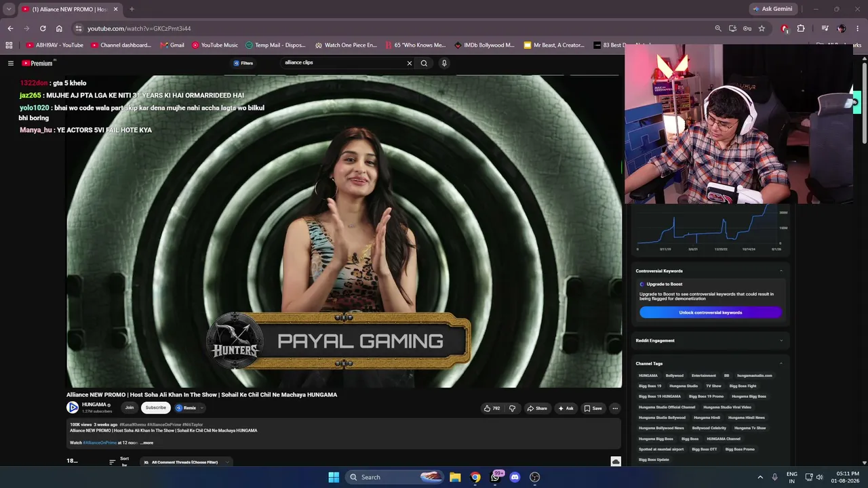The image size is (868, 488).
Task: Open the Remix dropdown arrow
Action: [x=202, y=408]
